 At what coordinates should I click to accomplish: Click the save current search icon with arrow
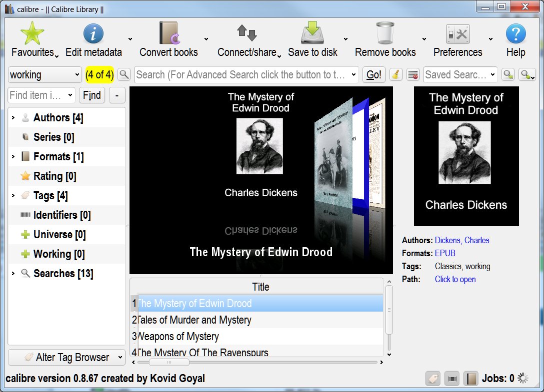527,74
